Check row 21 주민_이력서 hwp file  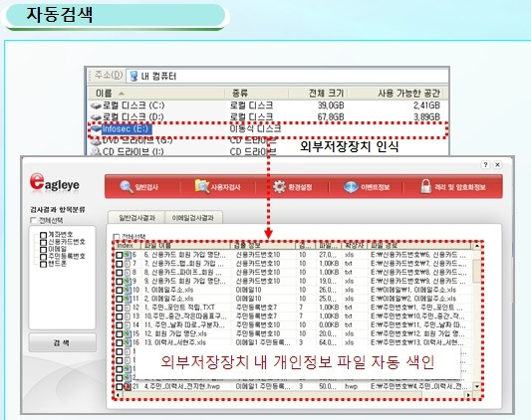tap(120, 386)
